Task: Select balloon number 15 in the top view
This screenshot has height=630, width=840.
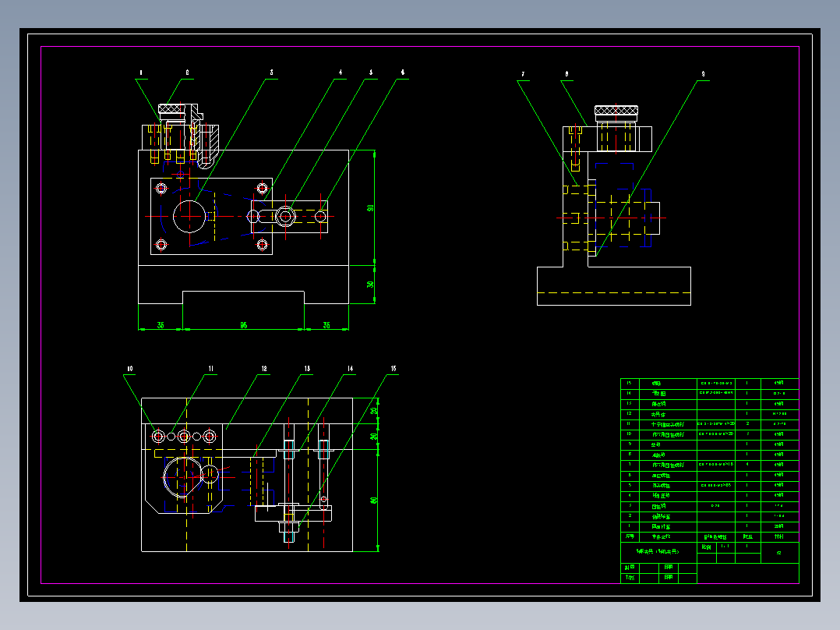Action: tap(394, 369)
